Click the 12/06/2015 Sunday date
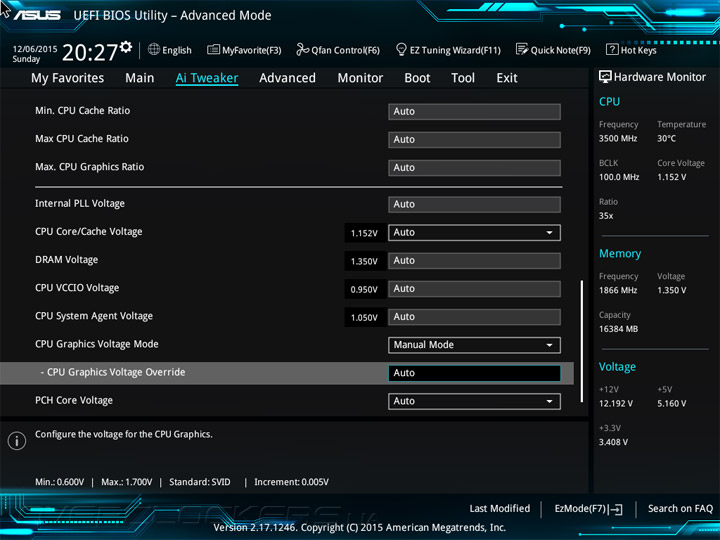The height and width of the screenshot is (540, 720). coord(34,54)
